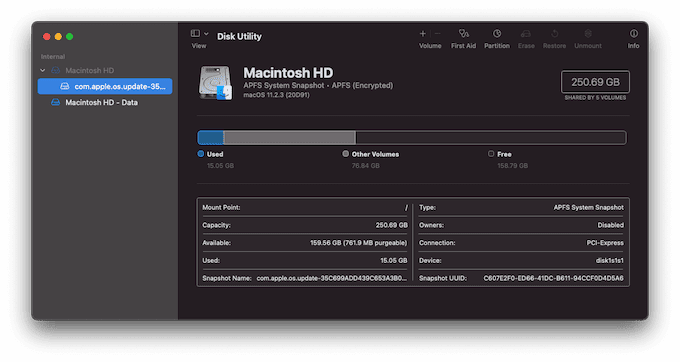Select Macintosh HD in the sidebar
Viewport: 680px width, 362px height.
89,70
